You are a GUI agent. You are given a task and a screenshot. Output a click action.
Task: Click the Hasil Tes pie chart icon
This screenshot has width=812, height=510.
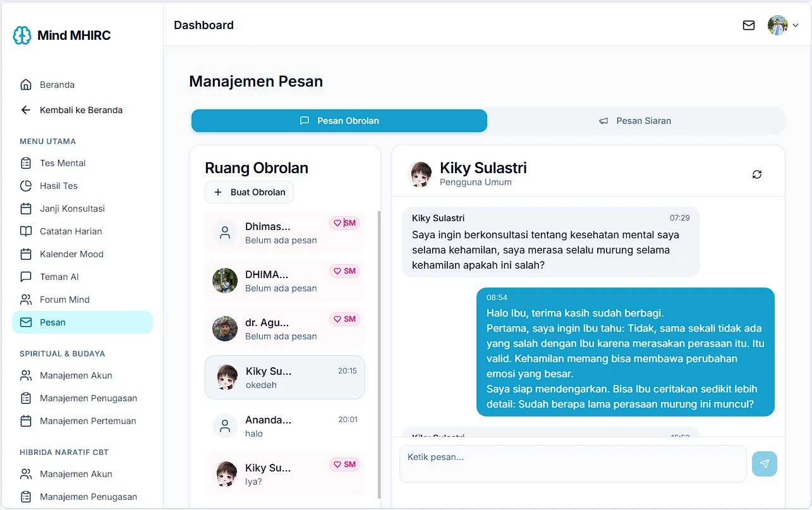click(26, 186)
